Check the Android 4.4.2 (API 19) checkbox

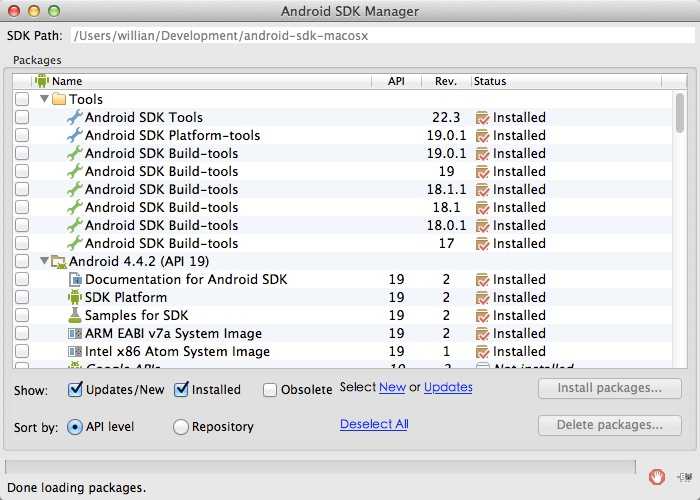tap(22, 261)
